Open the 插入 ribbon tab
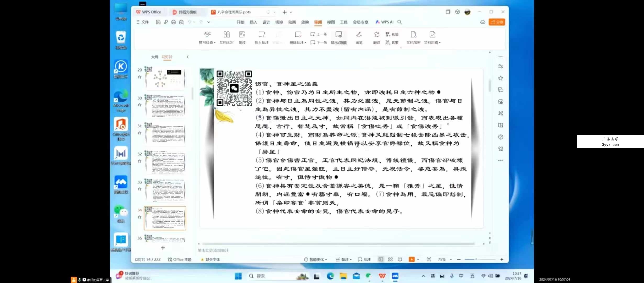 (253, 22)
